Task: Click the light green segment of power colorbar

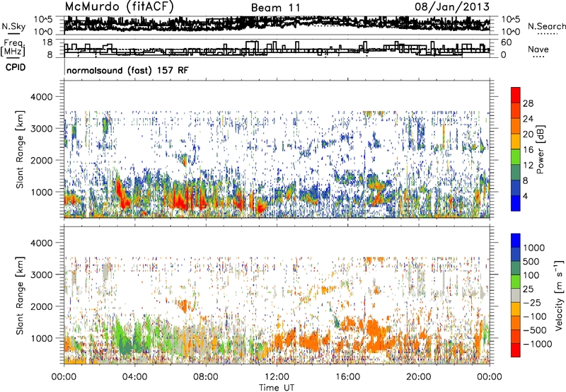Action: point(516,157)
